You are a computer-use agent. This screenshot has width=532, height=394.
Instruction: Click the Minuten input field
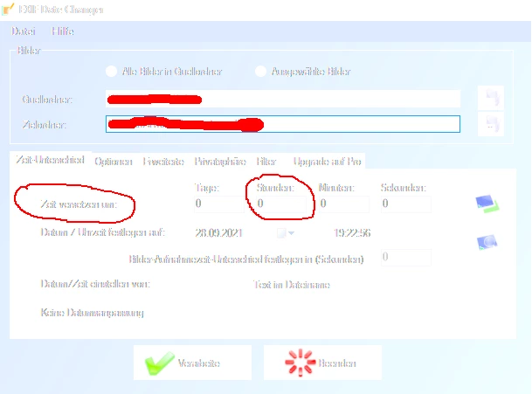tap(343, 204)
